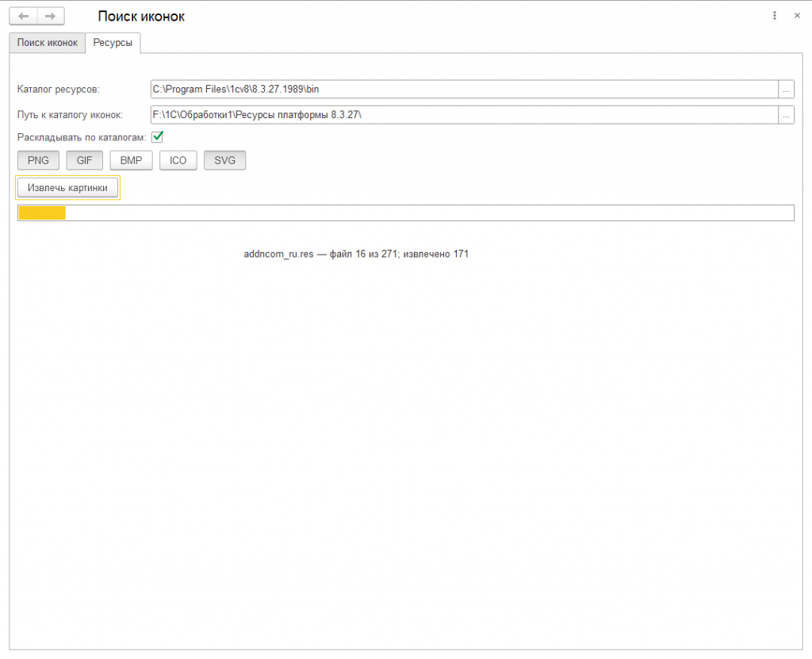Screen dimensions: 812x659
Task: Select the Ресурсы tab
Action: click(x=113, y=43)
